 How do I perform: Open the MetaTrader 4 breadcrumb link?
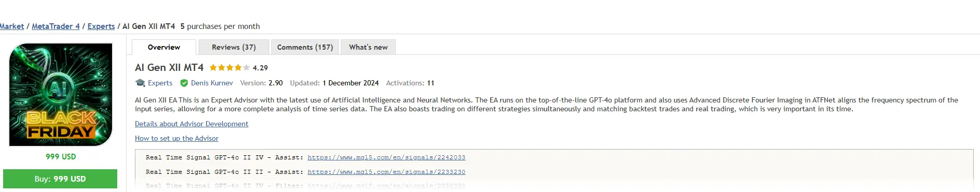[56, 26]
